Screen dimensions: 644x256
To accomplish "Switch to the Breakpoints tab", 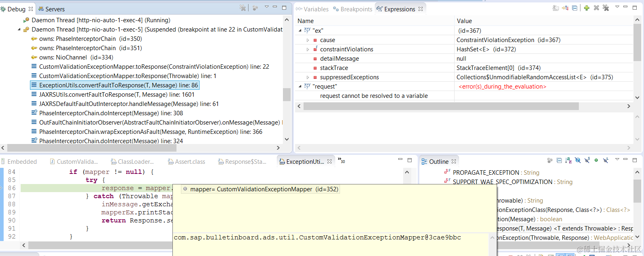I will click(353, 9).
